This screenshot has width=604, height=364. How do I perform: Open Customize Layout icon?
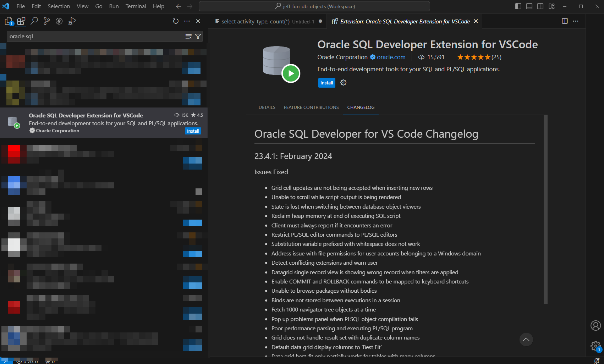(x=551, y=6)
